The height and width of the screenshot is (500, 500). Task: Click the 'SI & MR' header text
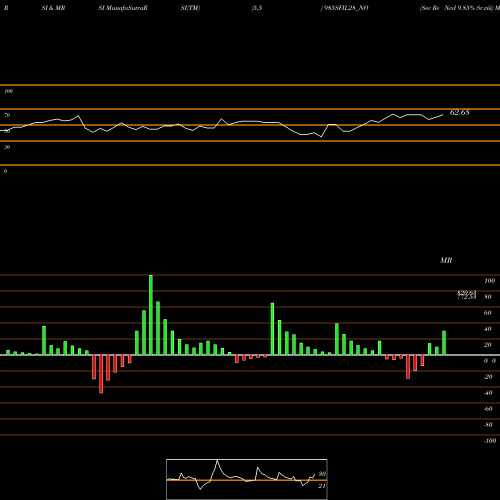pos(53,8)
